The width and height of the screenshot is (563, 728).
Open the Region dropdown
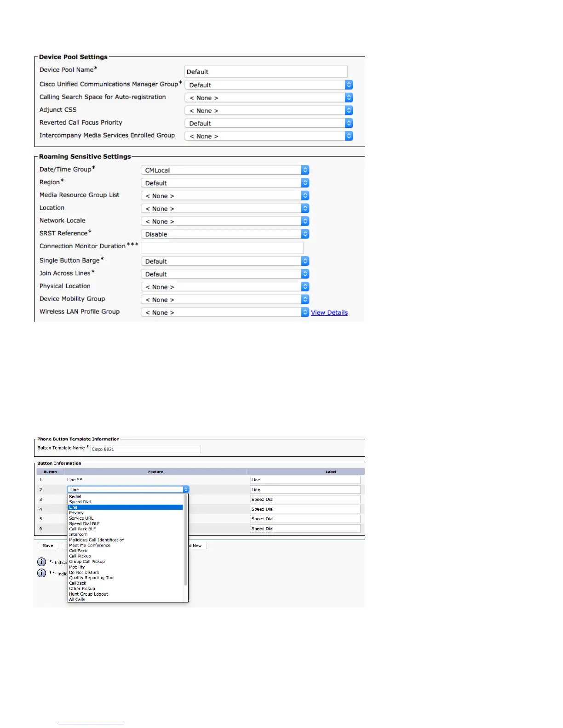[225, 183]
